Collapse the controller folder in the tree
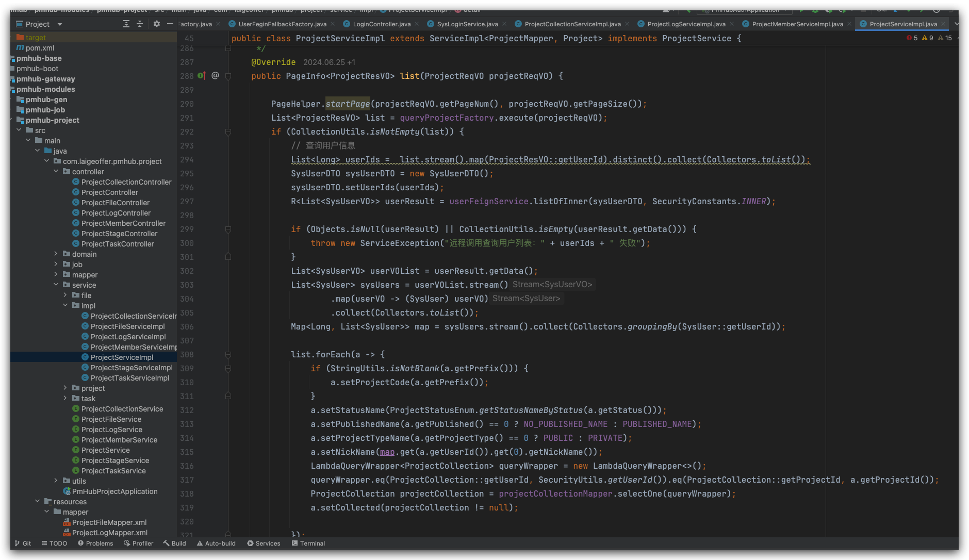 click(56, 172)
